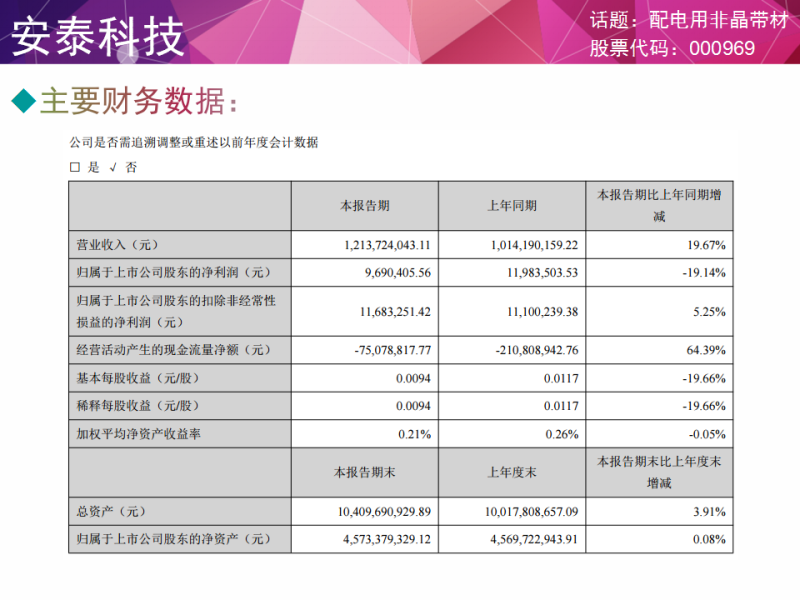Click the value 10,409,690,929.89
Viewport: 800px width, 600px height.
(x=384, y=511)
